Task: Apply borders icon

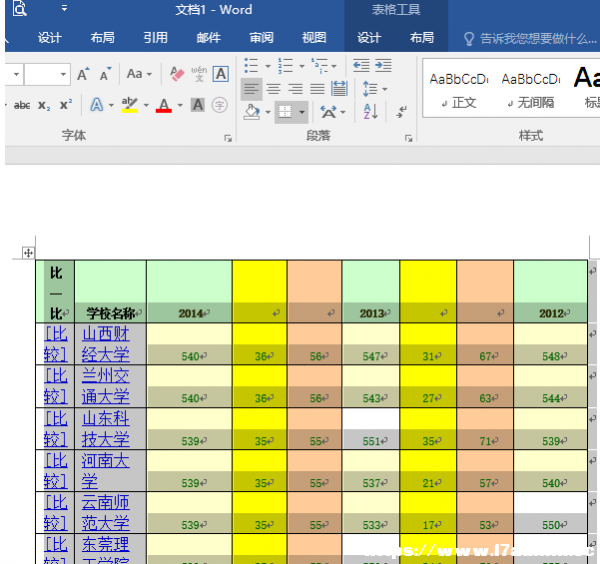Action: click(285, 112)
